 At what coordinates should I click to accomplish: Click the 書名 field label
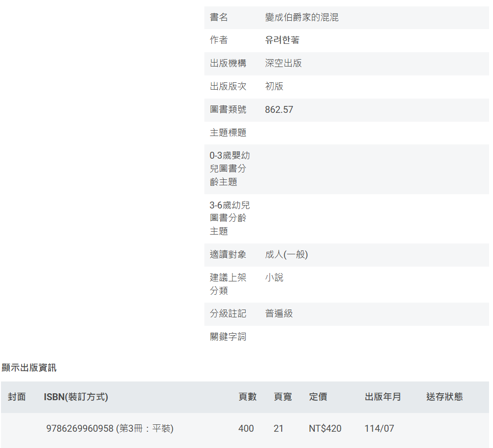tap(219, 17)
